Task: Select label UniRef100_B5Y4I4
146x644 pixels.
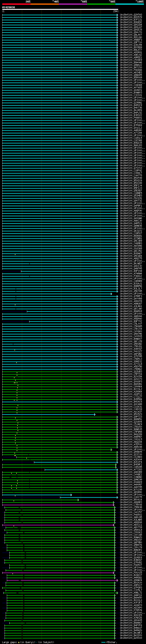Action: pos(131,500)
